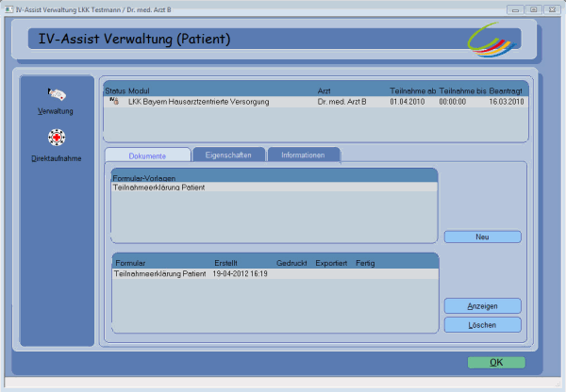Select LKK Bayern Hausarztzentrierte Versorgung module row
The height and width of the screenshot is (392, 566).
tap(316, 102)
